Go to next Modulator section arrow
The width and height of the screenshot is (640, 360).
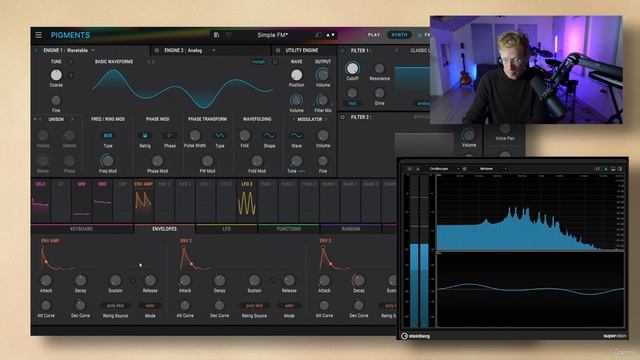click(x=326, y=119)
